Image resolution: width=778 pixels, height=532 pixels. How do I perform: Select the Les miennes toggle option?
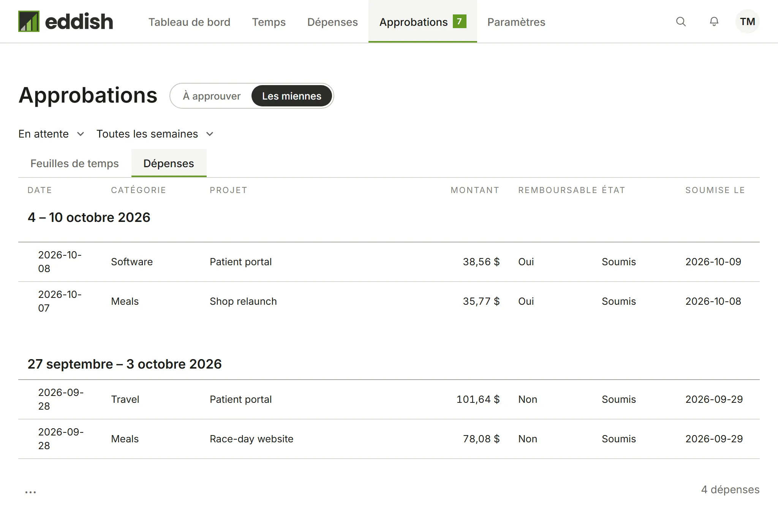coord(292,96)
